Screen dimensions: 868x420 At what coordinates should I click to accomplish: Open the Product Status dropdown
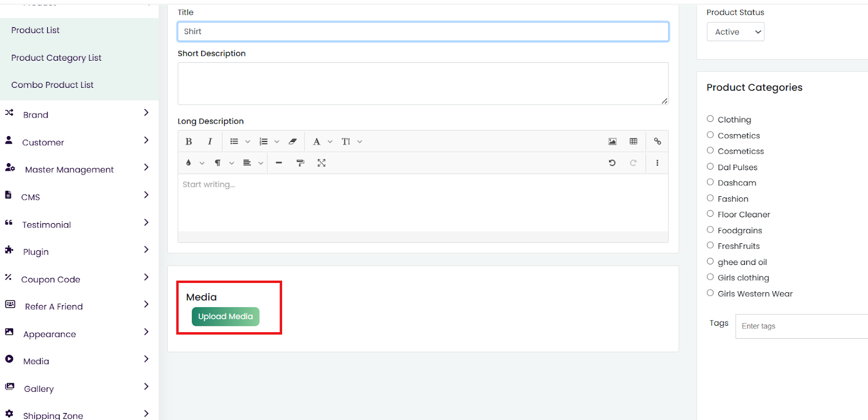[x=735, y=32]
